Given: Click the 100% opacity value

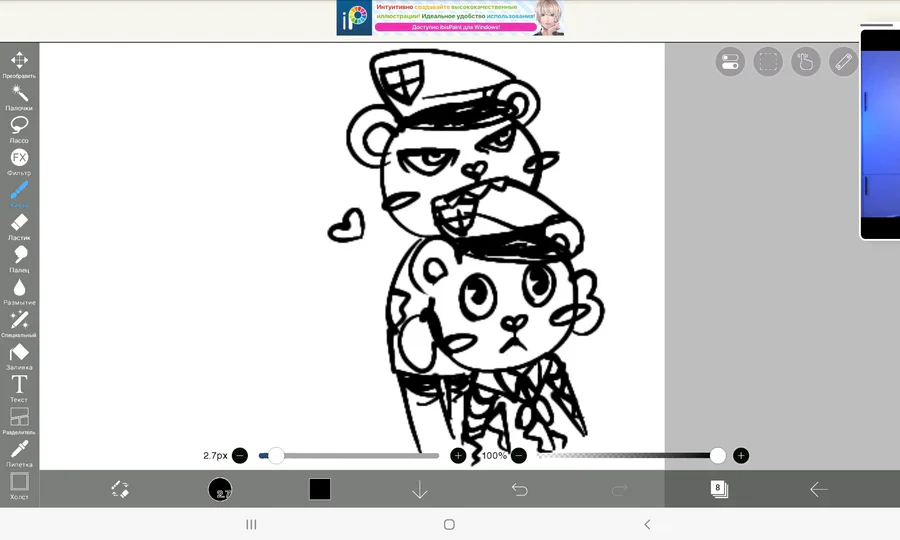Looking at the screenshot, I should 494,456.
